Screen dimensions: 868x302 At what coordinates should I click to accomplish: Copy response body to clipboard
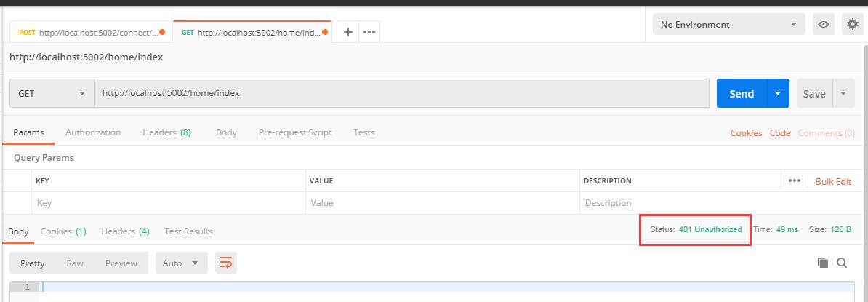[x=823, y=263]
